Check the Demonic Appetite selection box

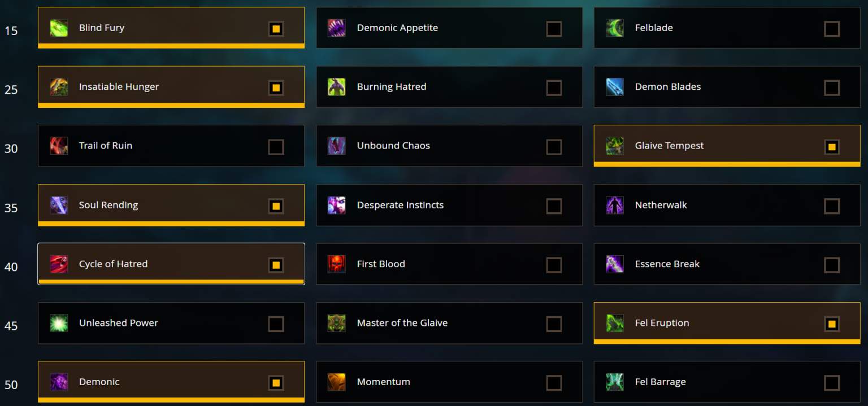pos(554,28)
